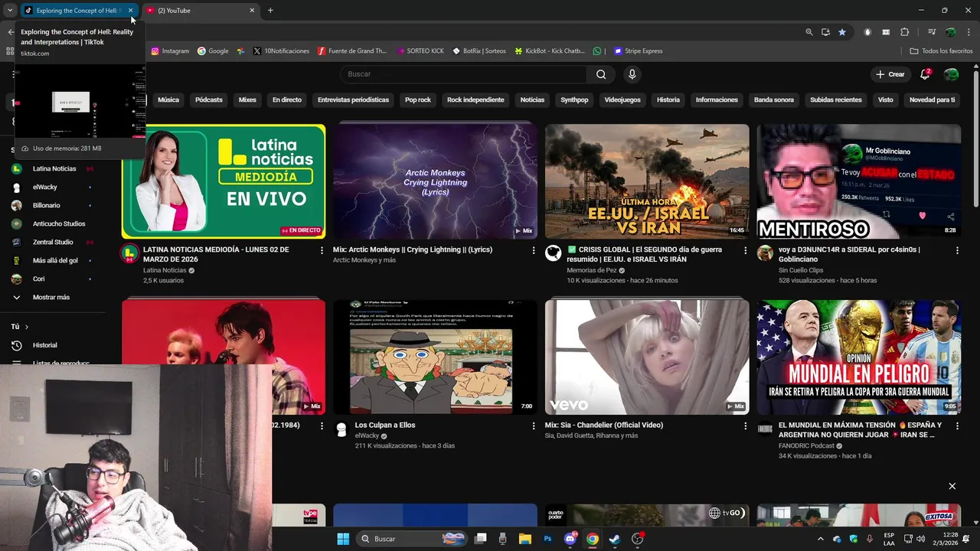Open Más allá del gol subscription
The height and width of the screenshot is (551, 980).
(55, 260)
